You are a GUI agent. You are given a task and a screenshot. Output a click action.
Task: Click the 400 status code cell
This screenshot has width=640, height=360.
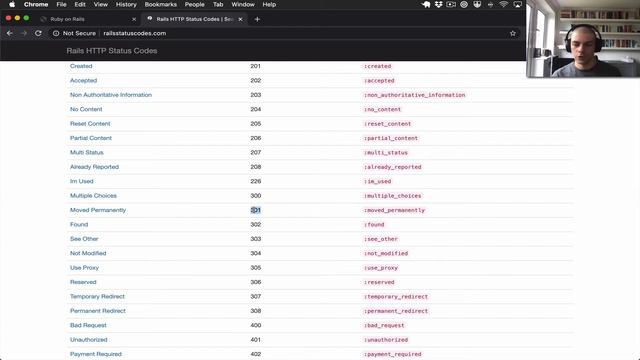256,325
